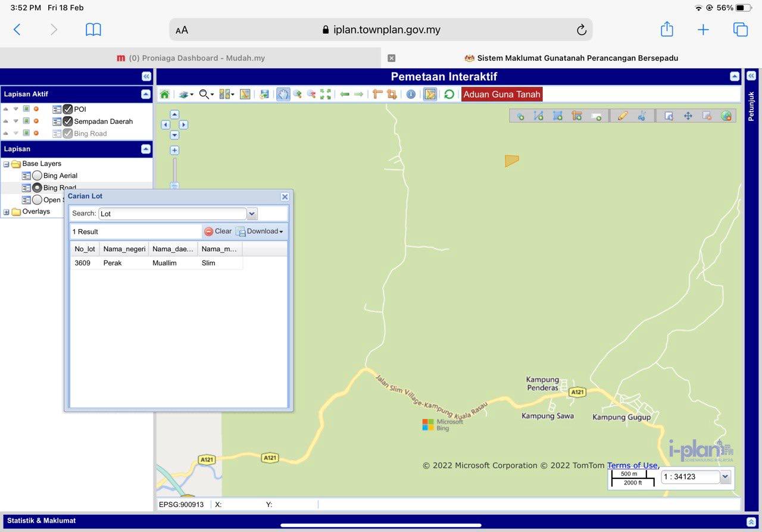Click the Aduan Guna Tanah button
The height and width of the screenshot is (532, 762).
tap(501, 94)
